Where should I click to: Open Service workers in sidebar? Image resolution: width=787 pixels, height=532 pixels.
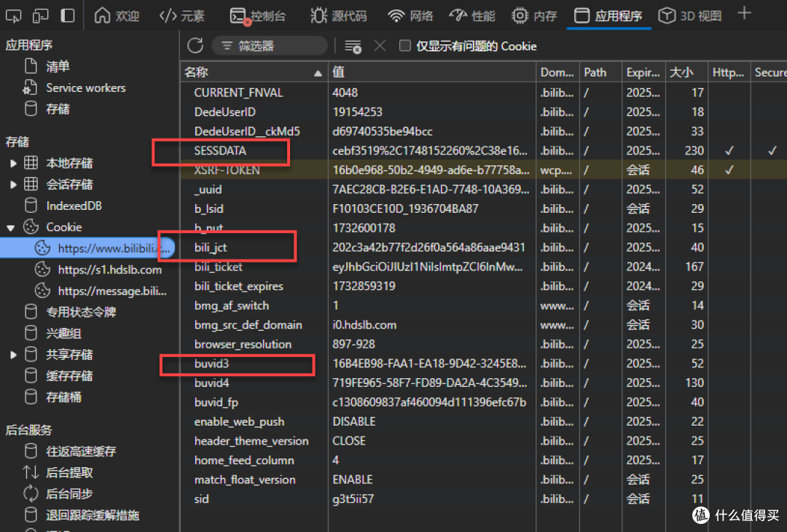pyautogui.click(x=86, y=88)
